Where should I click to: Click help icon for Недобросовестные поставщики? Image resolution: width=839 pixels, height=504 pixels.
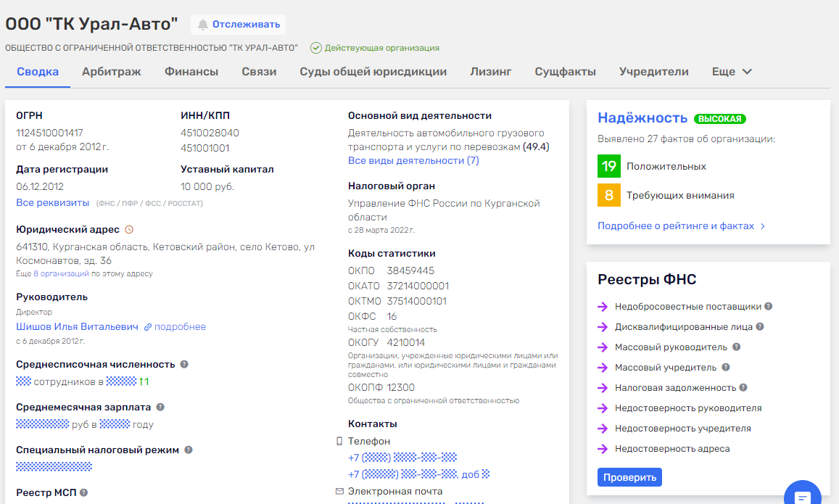769,307
